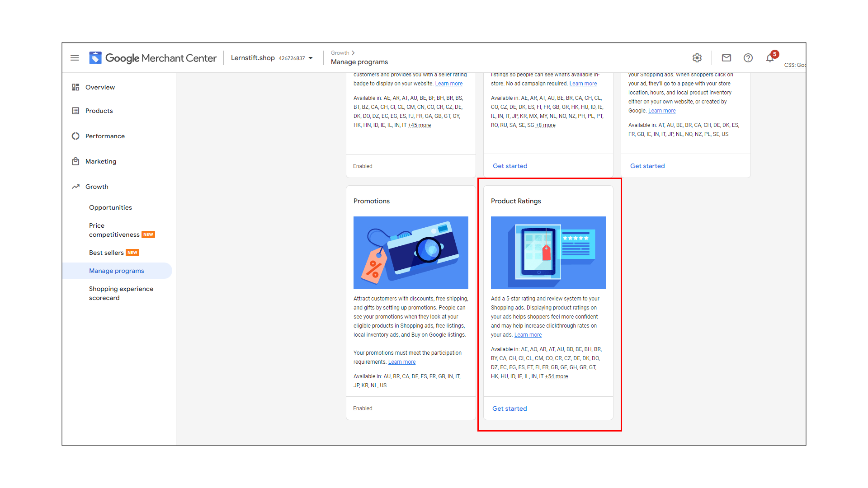Click the Growth breadcrumb chevron
Screen dimensions: 868x488
click(x=353, y=53)
